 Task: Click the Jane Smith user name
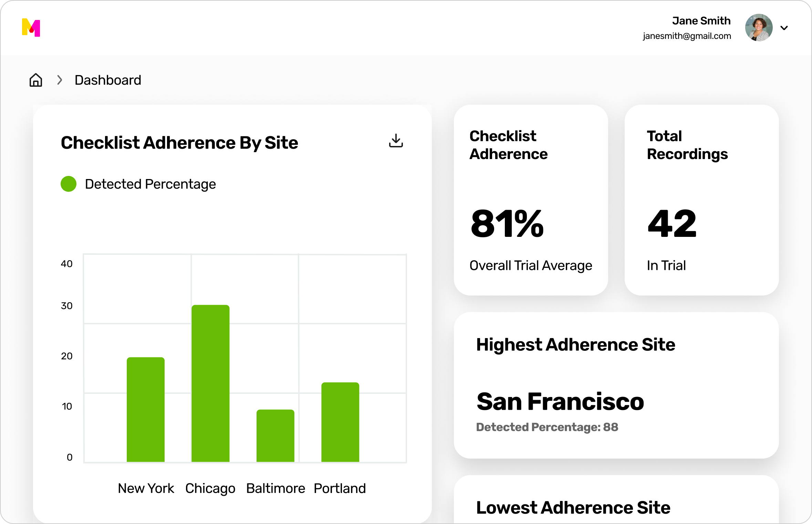[x=701, y=21]
